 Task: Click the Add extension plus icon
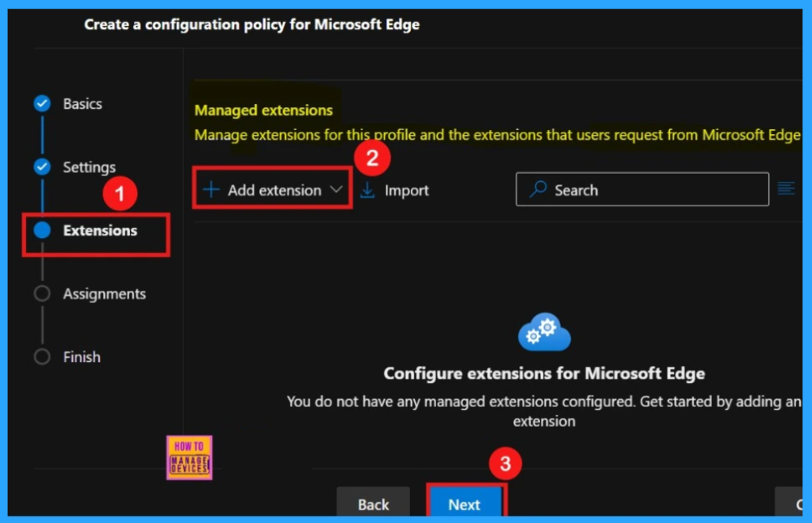[x=211, y=190]
